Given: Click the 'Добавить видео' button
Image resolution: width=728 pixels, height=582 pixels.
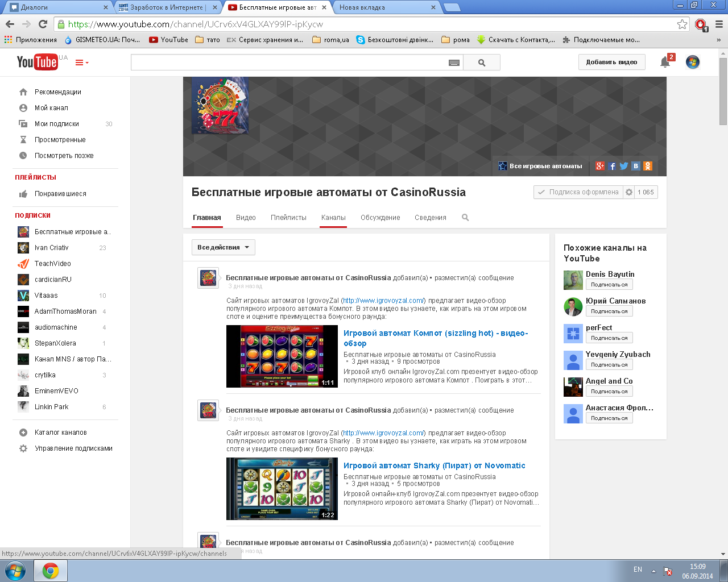Looking at the screenshot, I should [x=611, y=62].
